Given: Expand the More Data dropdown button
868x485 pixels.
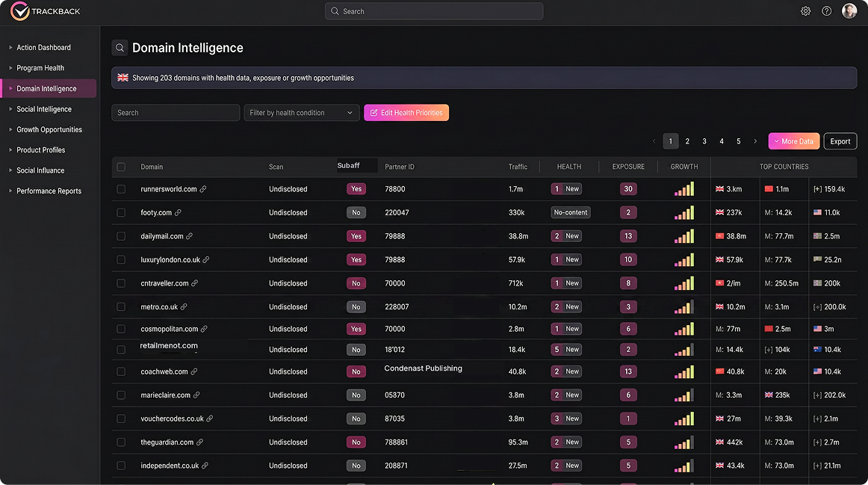Looking at the screenshot, I should [794, 141].
